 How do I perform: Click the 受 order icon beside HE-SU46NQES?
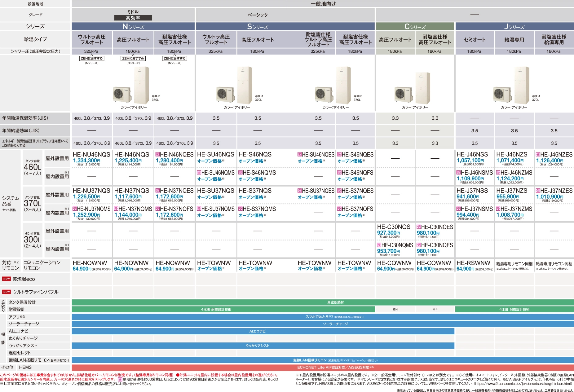[300, 155]
